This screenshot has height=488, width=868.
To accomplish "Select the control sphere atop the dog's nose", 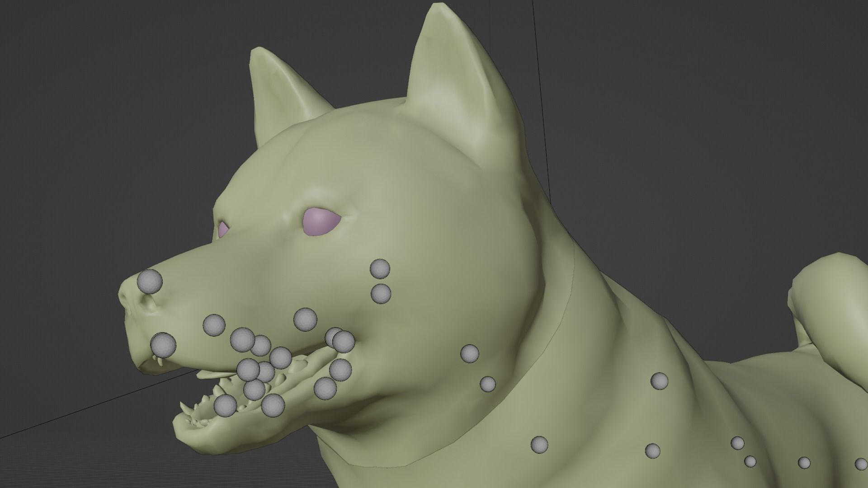I will [150, 281].
